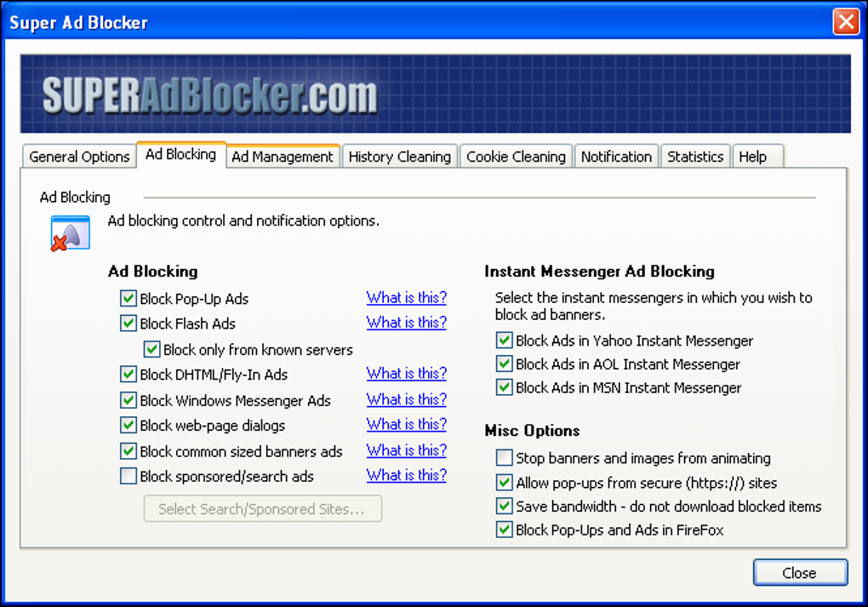This screenshot has width=868, height=607.
Task: Click the Close button
Action: 800,572
